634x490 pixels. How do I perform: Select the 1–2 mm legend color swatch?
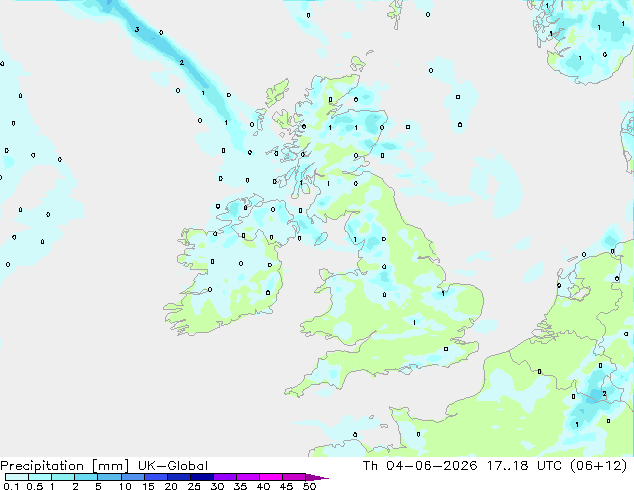63,477
